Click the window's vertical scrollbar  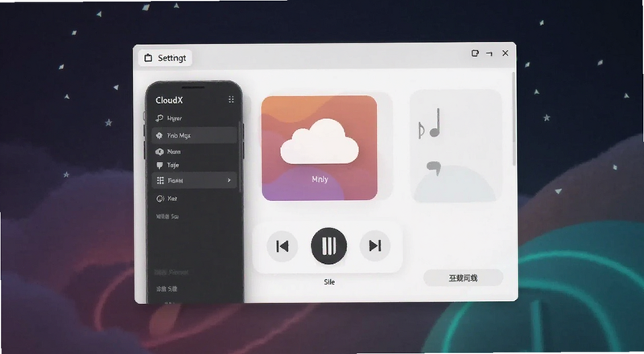point(514,119)
